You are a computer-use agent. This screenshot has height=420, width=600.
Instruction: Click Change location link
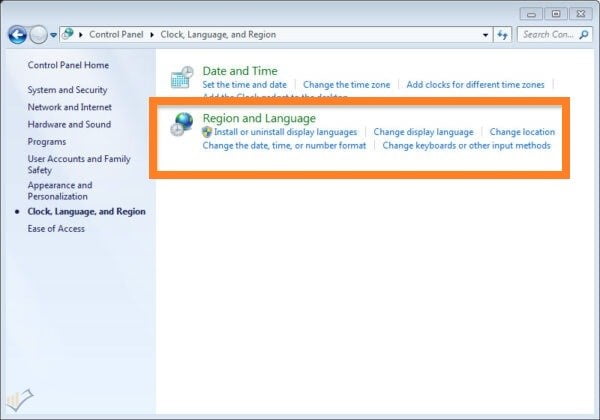pyautogui.click(x=522, y=132)
